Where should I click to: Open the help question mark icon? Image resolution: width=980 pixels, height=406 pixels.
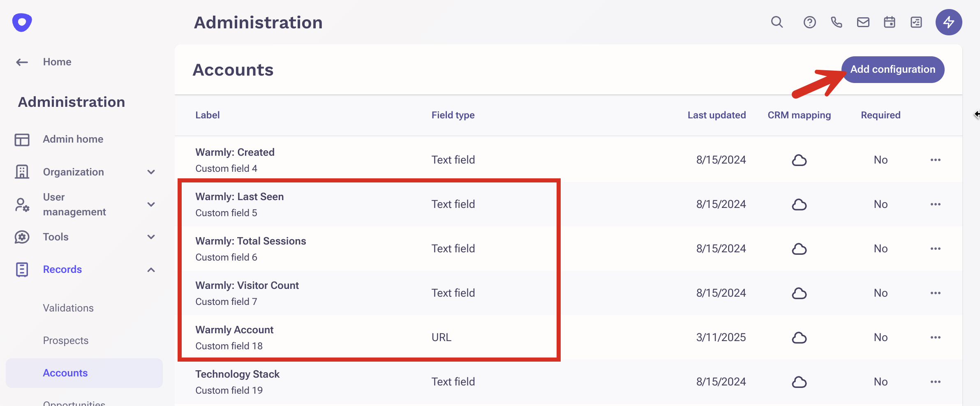pos(809,22)
